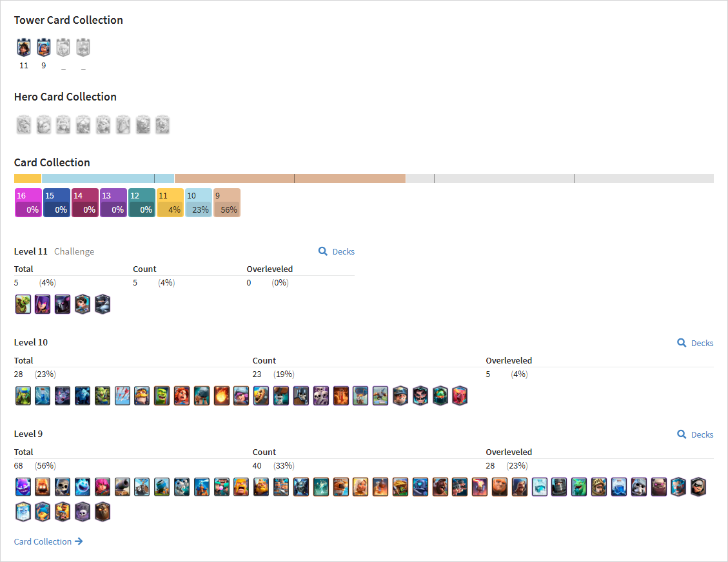The height and width of the screenshot is (562, 728).
Task: Click the Fireball card in Level 10
Action: point(221,396)
